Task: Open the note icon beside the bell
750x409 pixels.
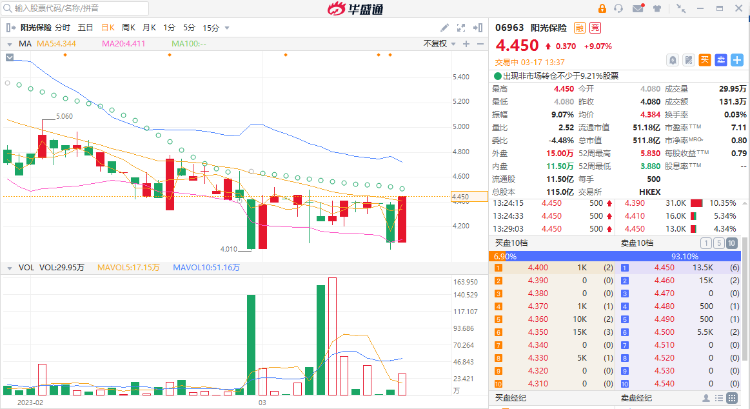Action: pyautogui.click(x=691, y=60)
